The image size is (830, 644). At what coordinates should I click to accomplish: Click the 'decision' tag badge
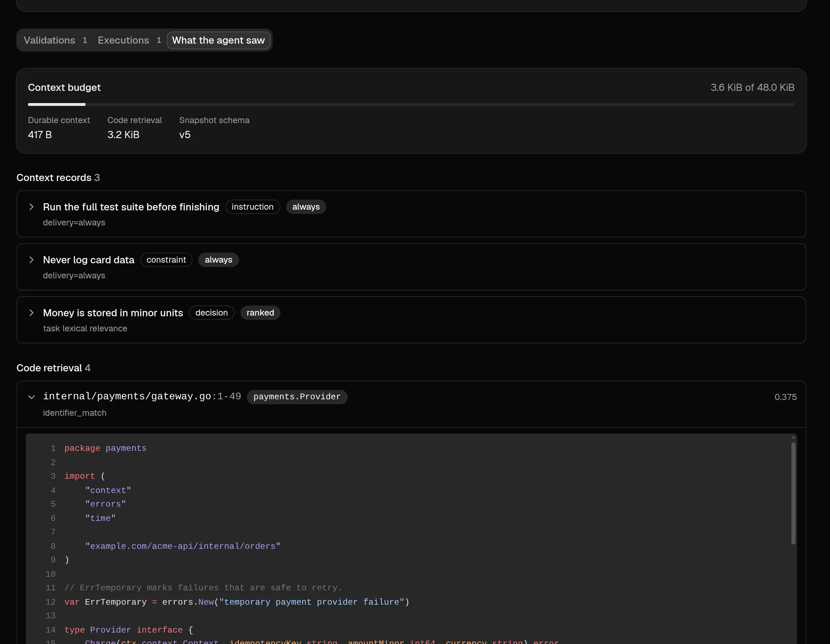click(x=212, y=312)
